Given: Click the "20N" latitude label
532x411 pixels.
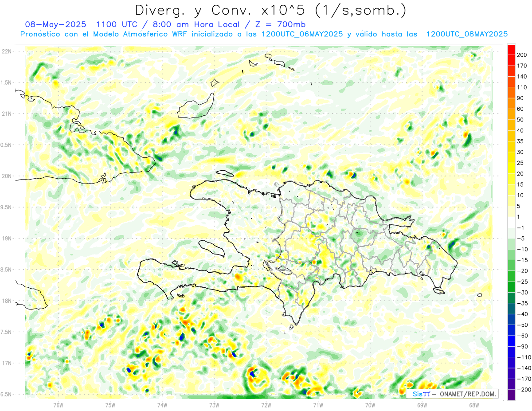Looking at the screenshot, I should [x=6, y=176].
